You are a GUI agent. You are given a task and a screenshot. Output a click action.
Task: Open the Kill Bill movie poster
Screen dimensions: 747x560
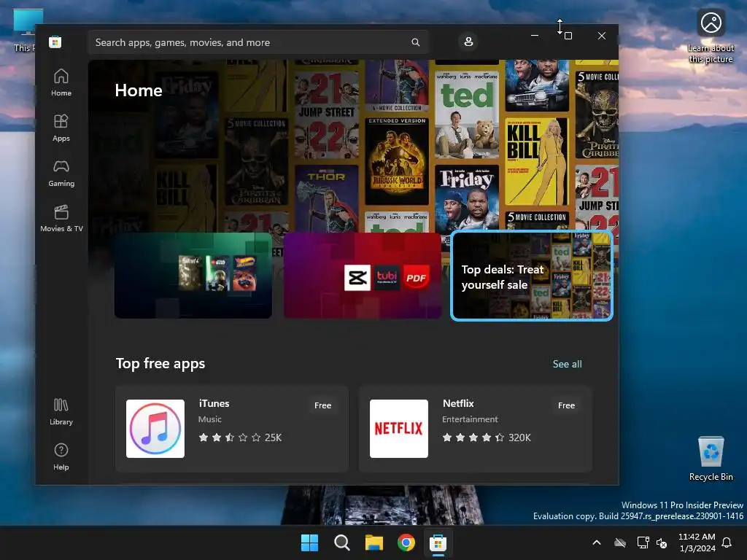[536, 161]
